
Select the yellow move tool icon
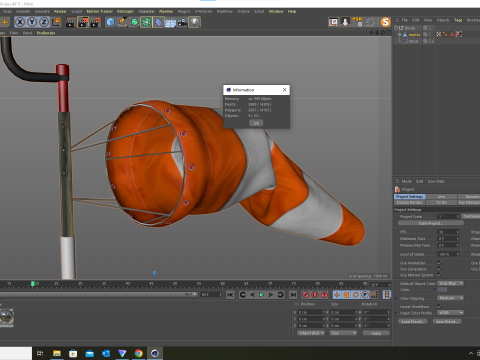5,22
